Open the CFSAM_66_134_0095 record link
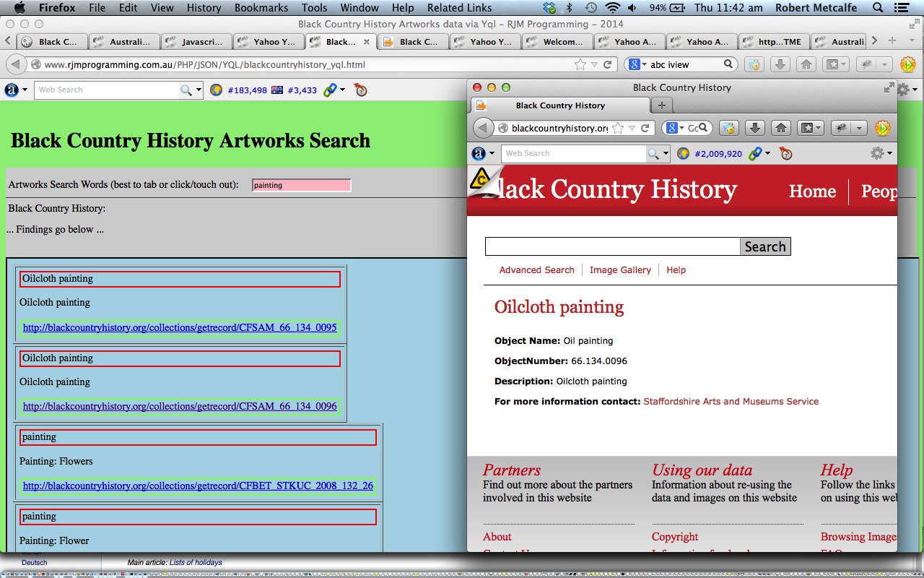Image resolution: width=924 pixels, height=578 pixels. pos(180,327)
